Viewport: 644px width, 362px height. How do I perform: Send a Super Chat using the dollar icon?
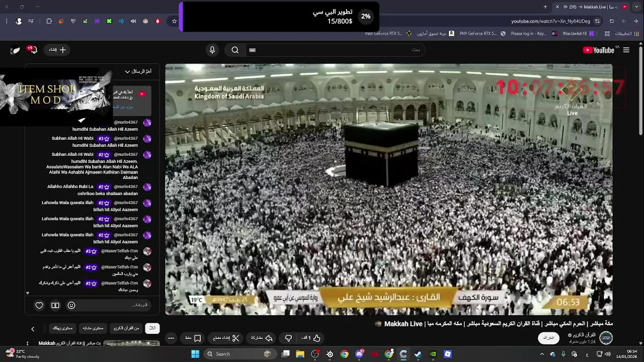(55, 305)
